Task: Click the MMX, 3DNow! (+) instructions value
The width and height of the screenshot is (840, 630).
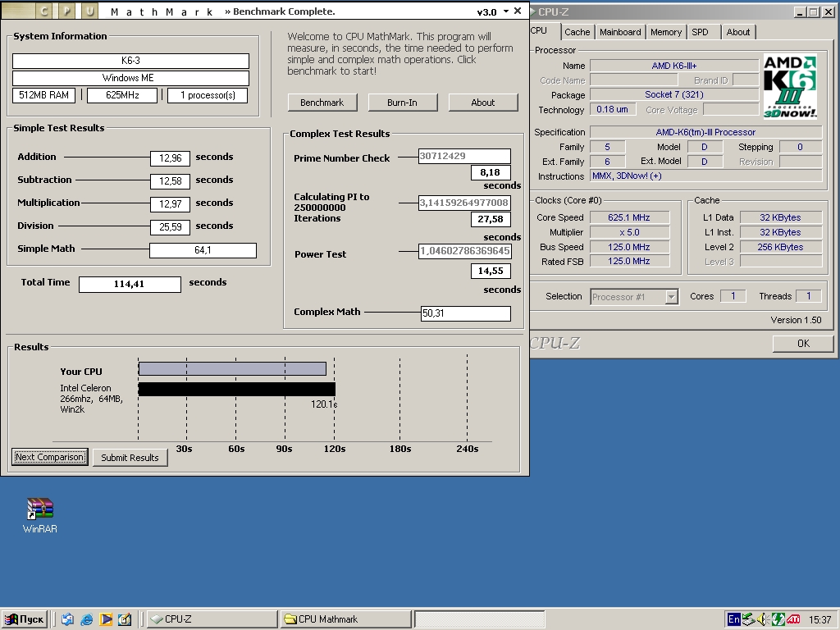Action: (x=705, y=176)
